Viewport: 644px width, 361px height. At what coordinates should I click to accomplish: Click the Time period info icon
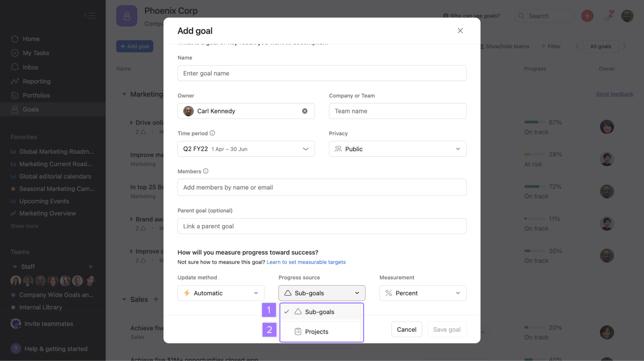tap(213, 133)
